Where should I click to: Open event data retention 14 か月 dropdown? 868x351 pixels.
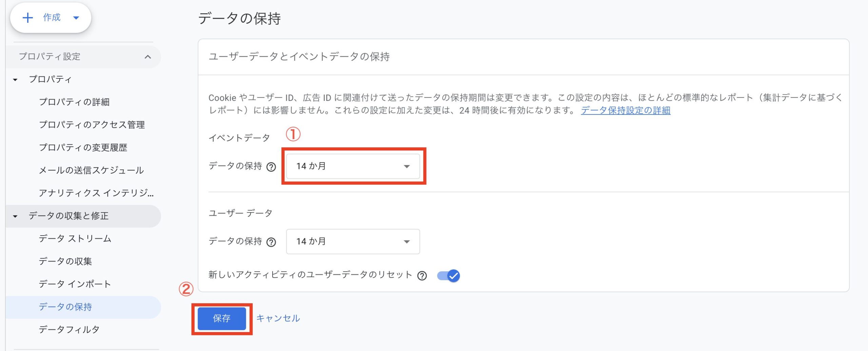coord(353,166)
